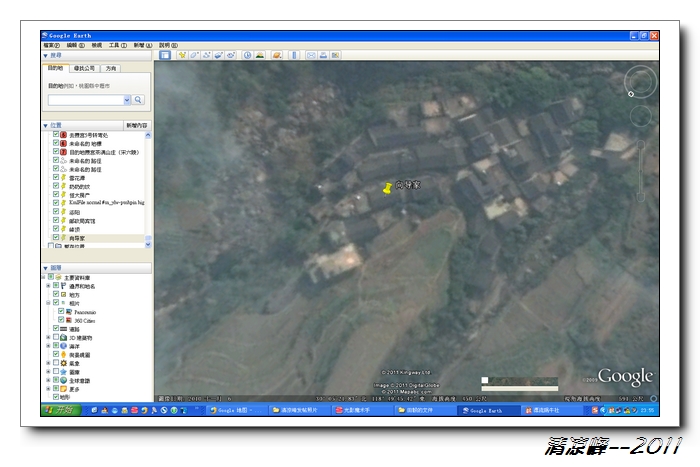
Task: Click the street view pegman layer icon
Action: coord(64,354)
